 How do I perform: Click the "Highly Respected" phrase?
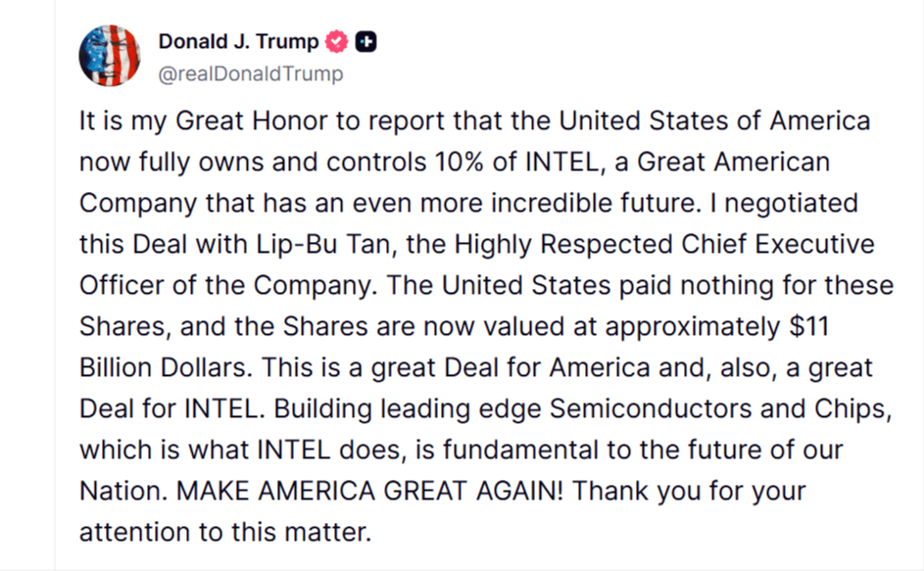[x=576, y=245]
